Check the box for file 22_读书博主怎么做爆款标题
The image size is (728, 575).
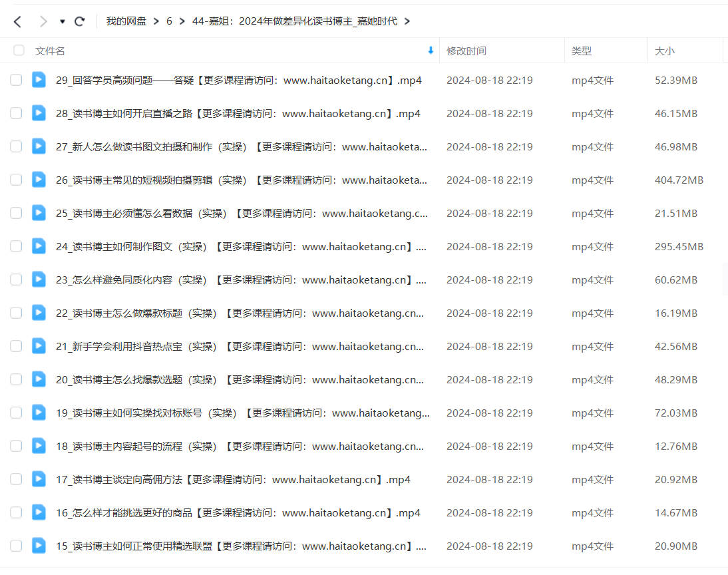16,313
